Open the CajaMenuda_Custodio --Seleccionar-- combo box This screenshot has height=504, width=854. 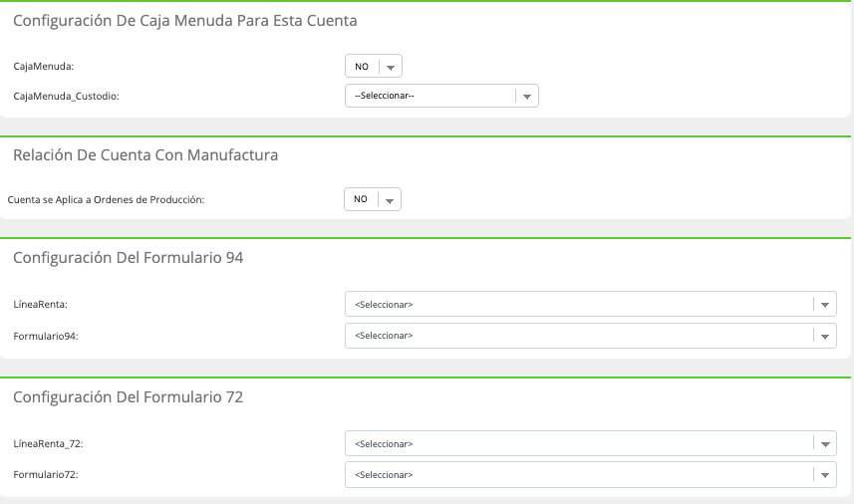tap(441, 96)
